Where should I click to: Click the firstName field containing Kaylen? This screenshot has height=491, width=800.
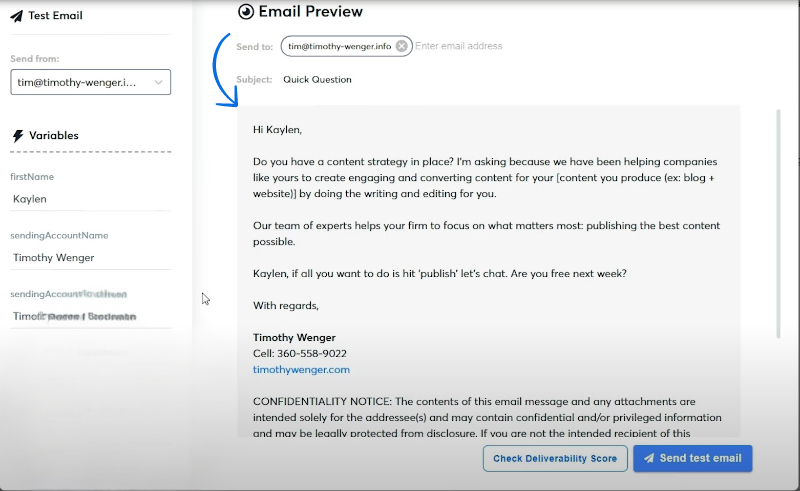click(x=90, y=199)
